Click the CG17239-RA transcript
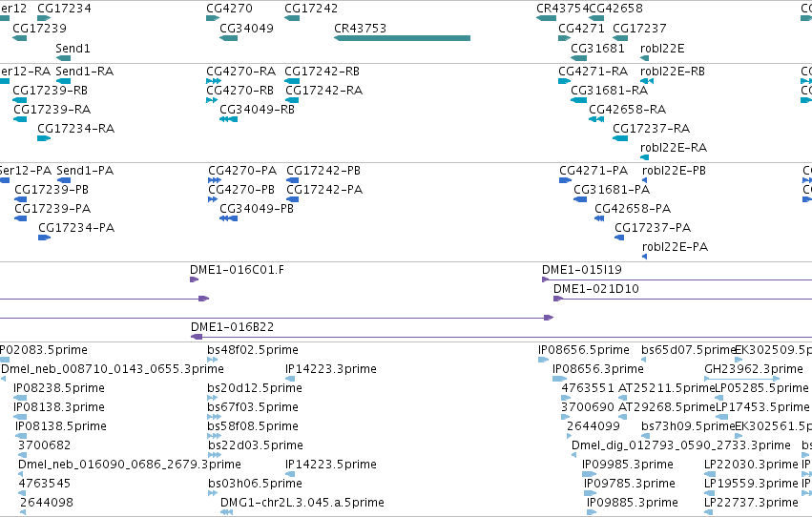812x517 pixels. 52,109
